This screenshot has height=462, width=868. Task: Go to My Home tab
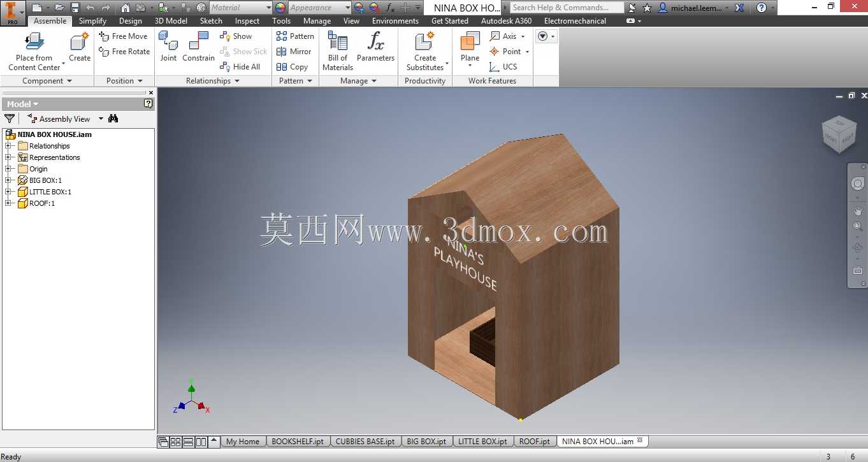pos(243,441)
